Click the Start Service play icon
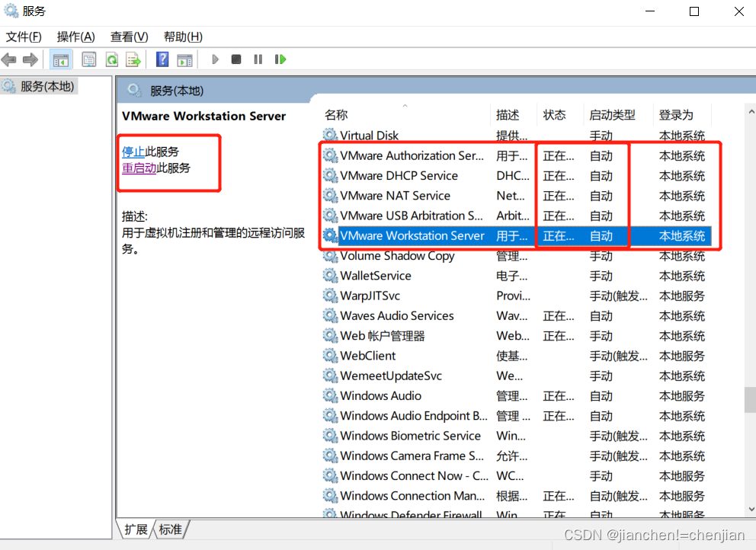756x550 pixels. [x=215, y=59]
